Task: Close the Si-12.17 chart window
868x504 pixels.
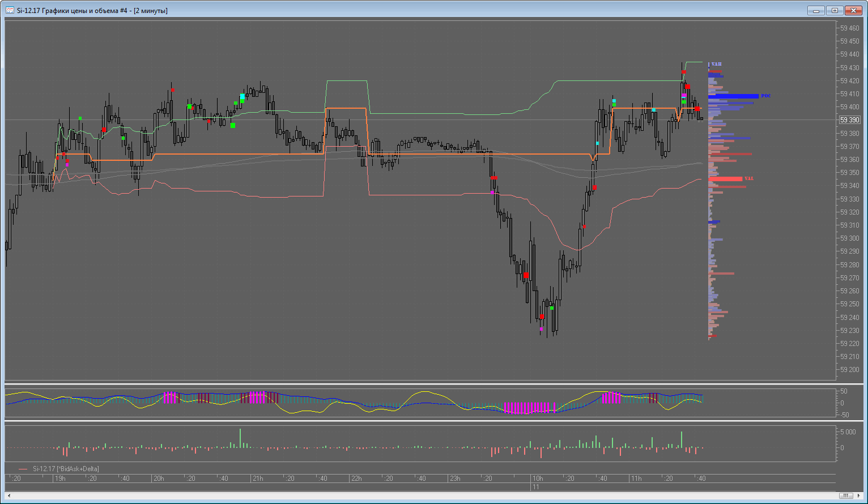Action: [853, 10]
